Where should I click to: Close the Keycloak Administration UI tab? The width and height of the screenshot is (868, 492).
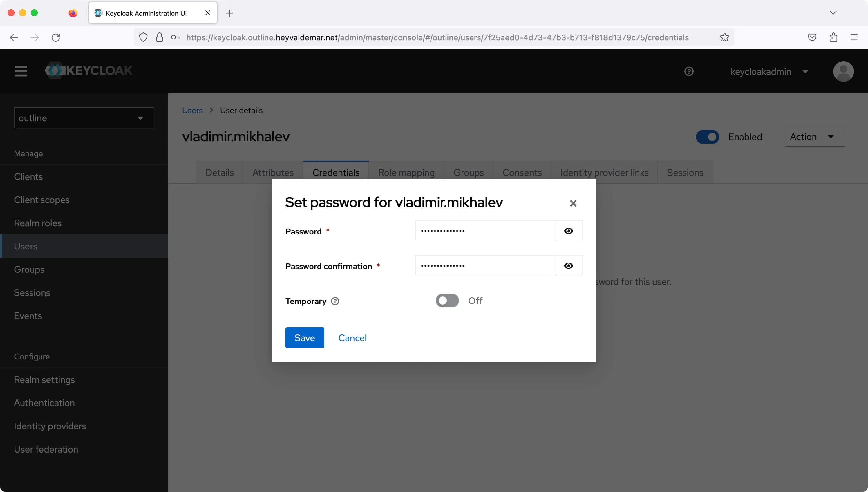tap(208, 13)
